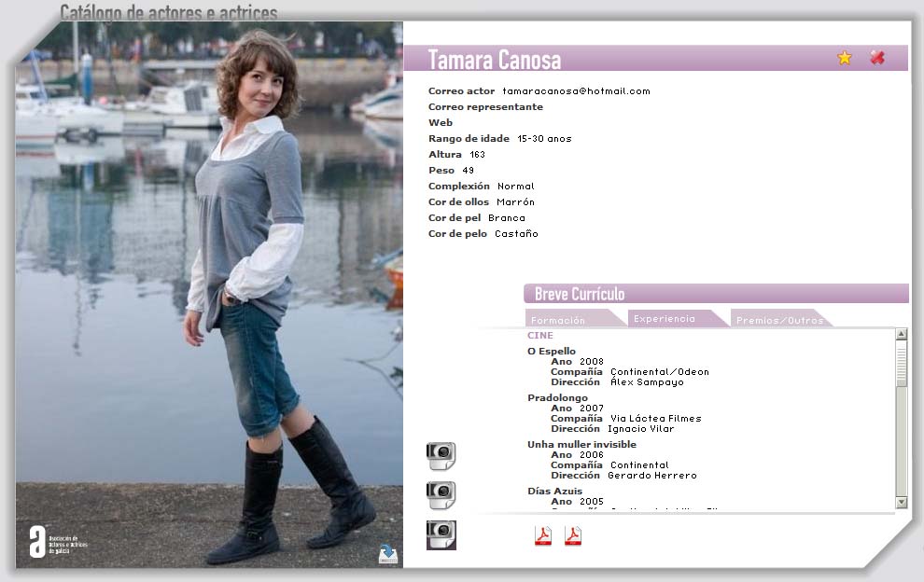Click the actors association logo on photo
The height and width of the screenshot is (582, 924).
(x=58, y=541)
